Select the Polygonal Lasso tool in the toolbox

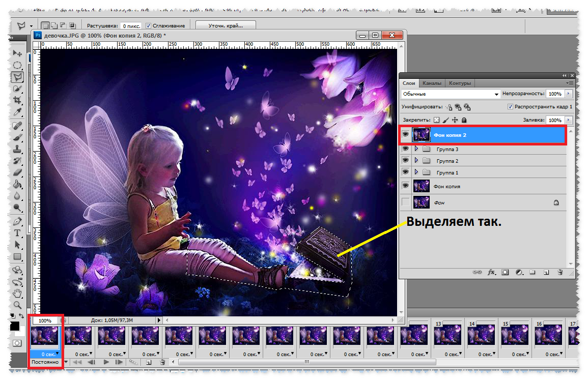click(x=17, y=77)
